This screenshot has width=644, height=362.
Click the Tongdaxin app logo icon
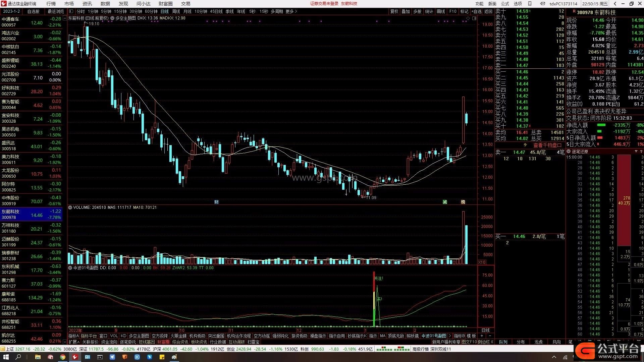pos(4,4)
